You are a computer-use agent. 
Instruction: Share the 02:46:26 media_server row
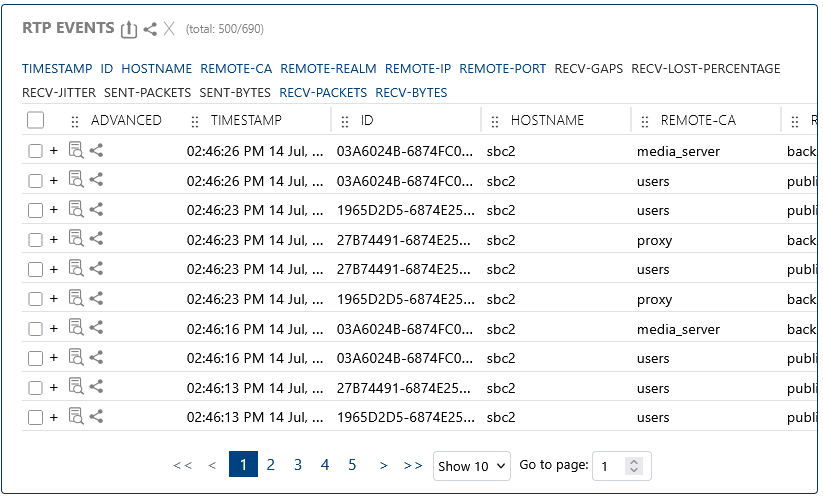coord(96,151)
